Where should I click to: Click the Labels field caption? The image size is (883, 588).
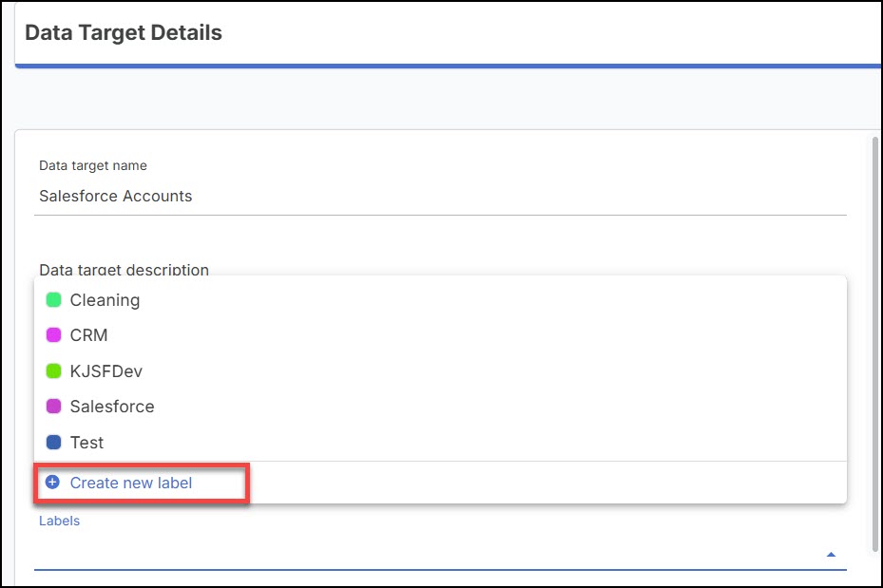(x=59, y=522)
